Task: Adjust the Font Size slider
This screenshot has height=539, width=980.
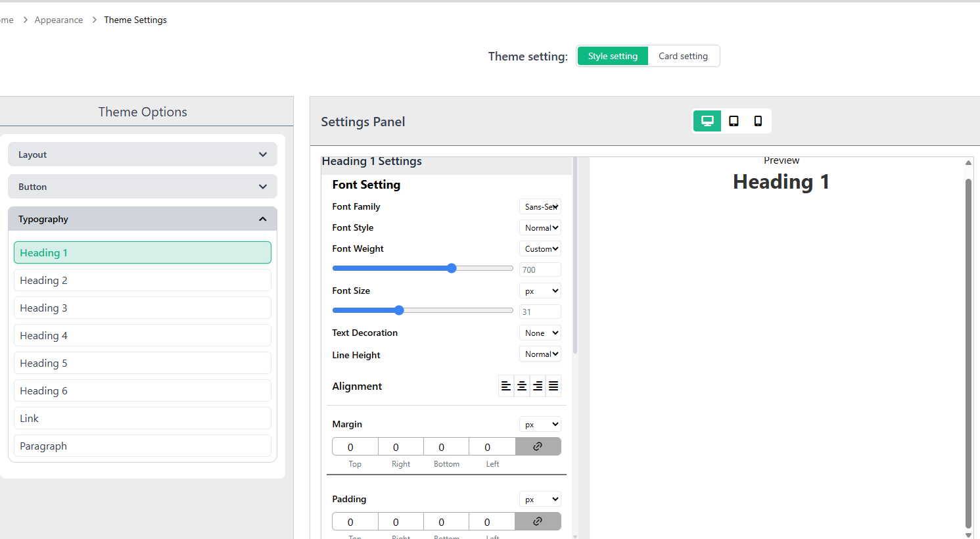Action: [x=423, y=310]
